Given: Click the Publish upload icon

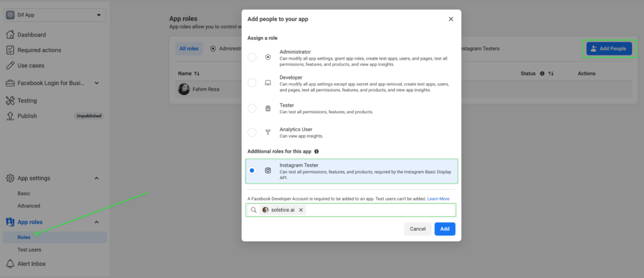Looking at the screenshot, I should pos(10,116).
